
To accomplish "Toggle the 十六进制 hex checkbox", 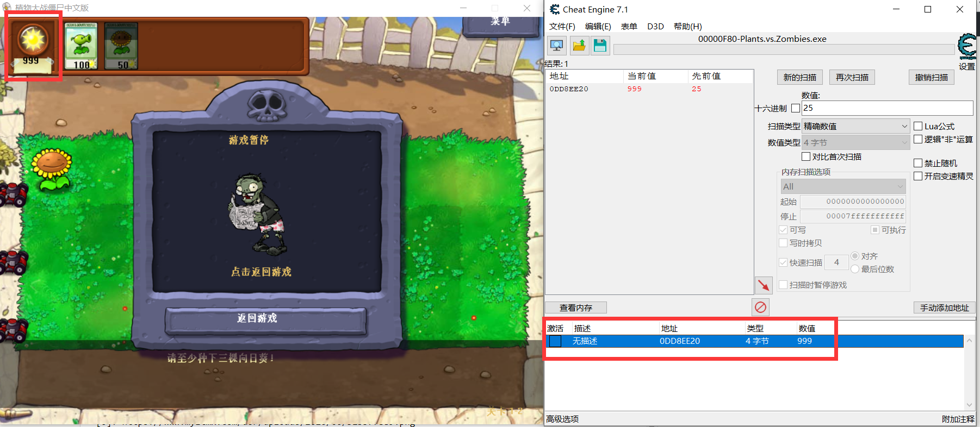I will pos(796,108).
